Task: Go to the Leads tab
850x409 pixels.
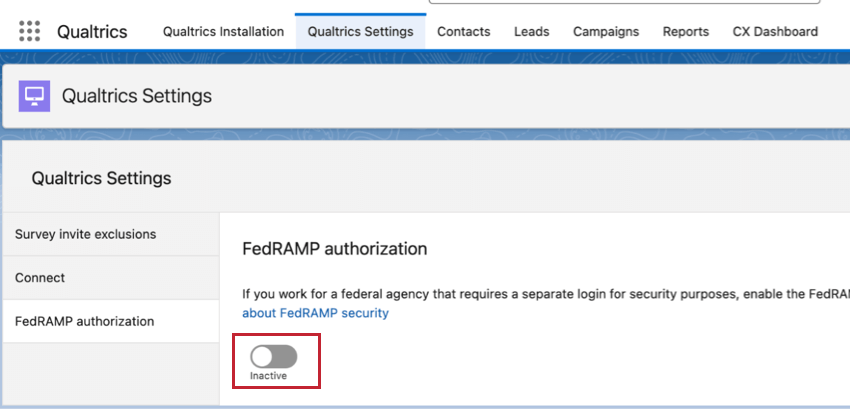Action: pyautogui.click(x=531, y=31)
